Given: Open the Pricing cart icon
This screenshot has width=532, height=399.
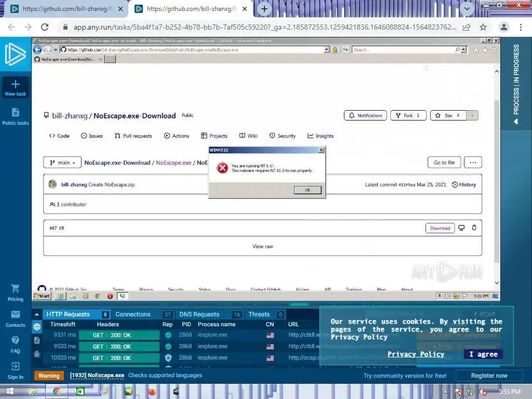Looking at the screenshot, I should tap(15, 289).
